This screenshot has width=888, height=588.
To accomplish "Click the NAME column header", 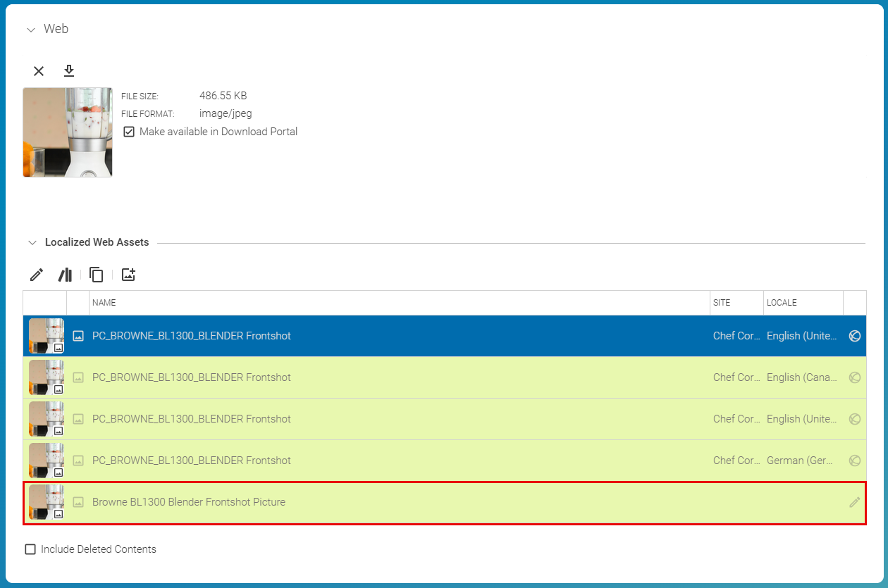I will click(x=104, y=303).
